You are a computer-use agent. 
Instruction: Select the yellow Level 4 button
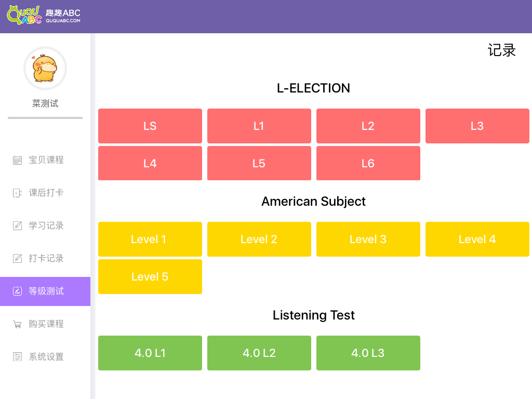pos(477,239)
